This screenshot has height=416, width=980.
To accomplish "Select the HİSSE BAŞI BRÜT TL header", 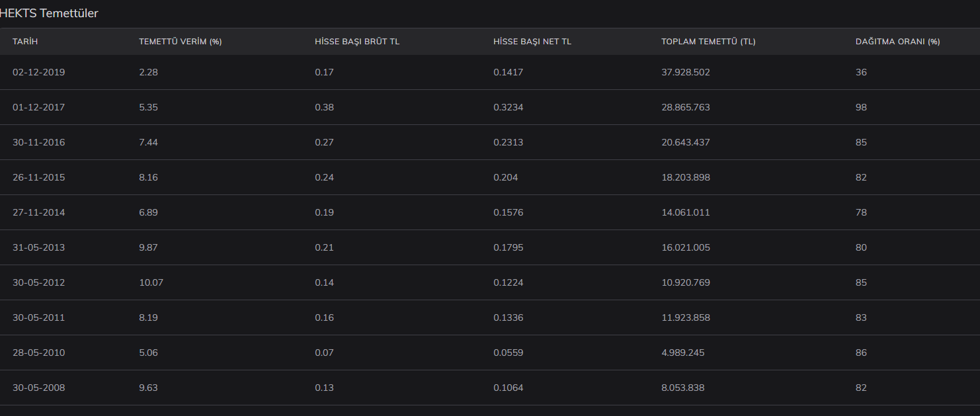I will 357,42.
